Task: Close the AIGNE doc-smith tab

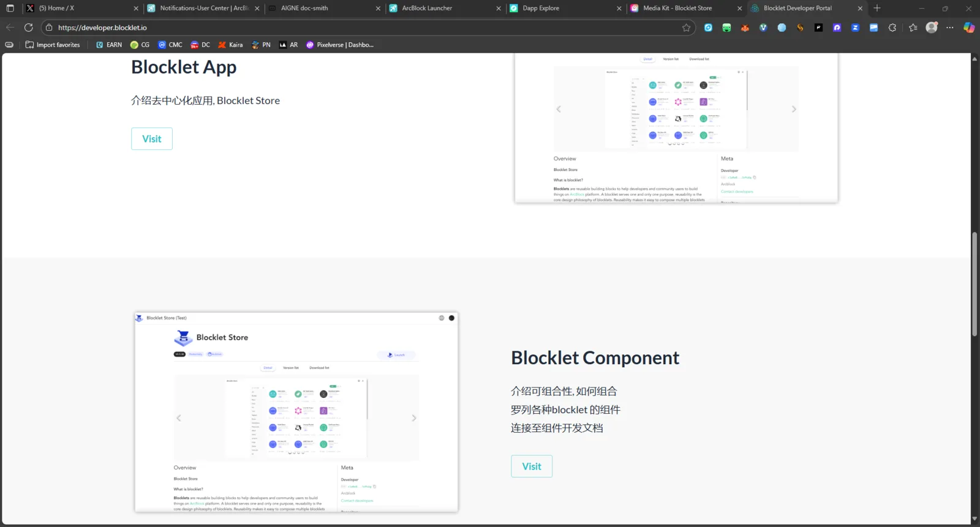Action: pos(378,9)
